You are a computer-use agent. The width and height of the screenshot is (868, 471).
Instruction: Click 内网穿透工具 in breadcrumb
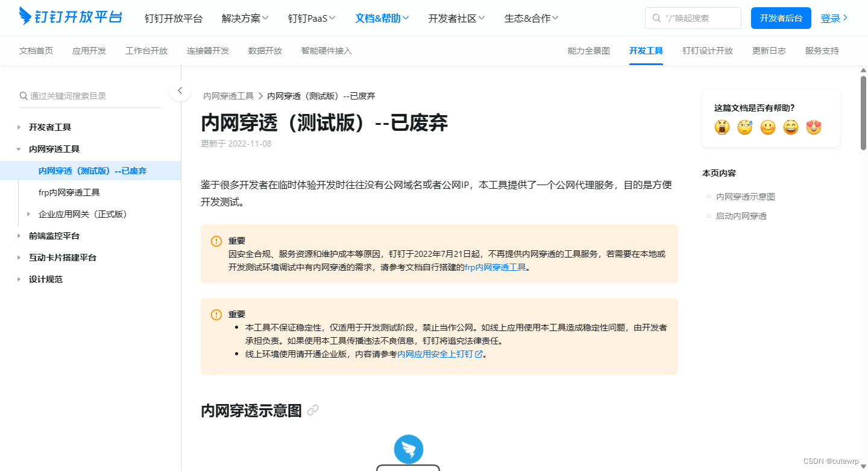tap(228, 96)
